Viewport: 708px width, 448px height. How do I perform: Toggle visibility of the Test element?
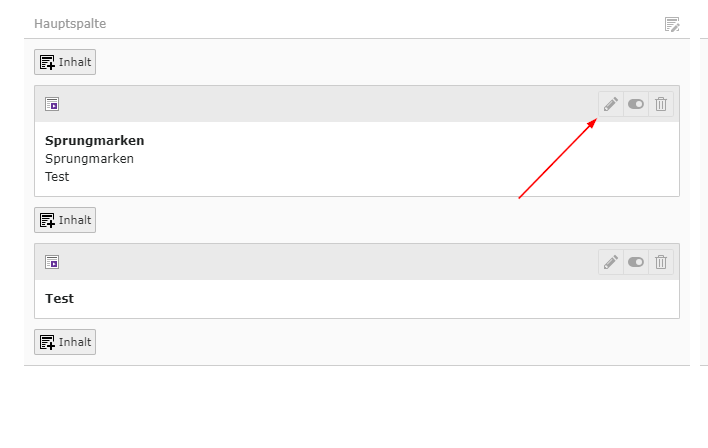point(636,262)
